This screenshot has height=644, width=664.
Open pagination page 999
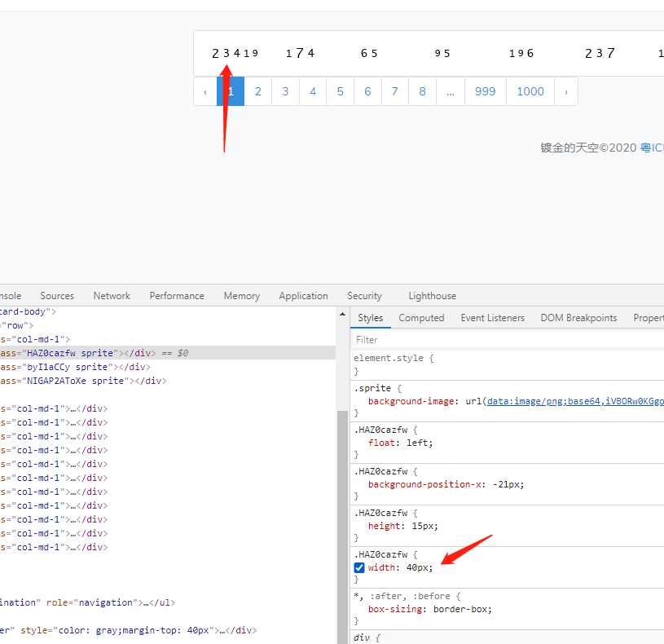pos(486,91)
